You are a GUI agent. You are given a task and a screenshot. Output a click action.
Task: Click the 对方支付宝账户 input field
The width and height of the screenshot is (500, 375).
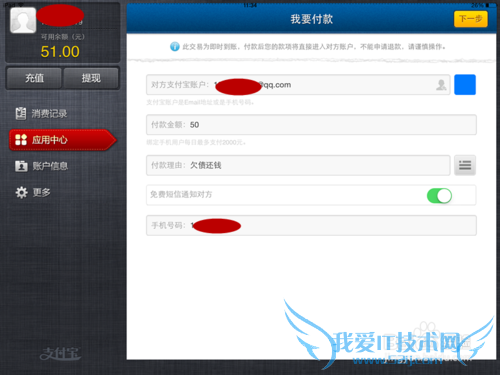click(x=298, y=85)
